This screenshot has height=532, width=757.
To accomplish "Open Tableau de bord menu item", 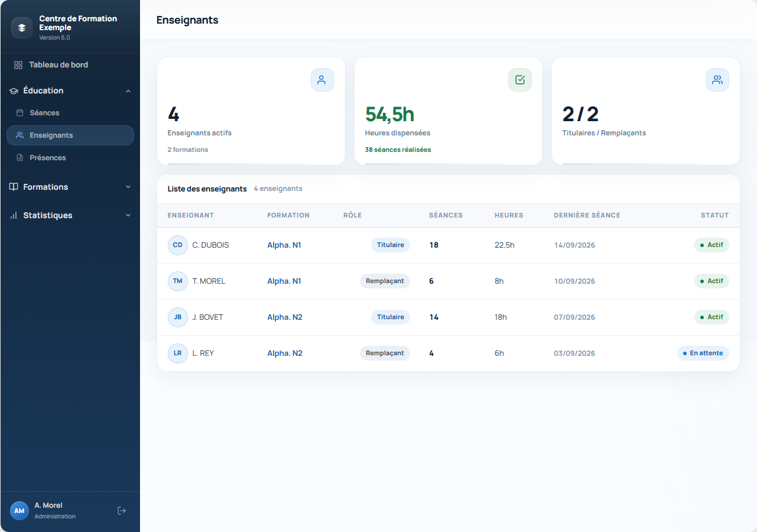I will [x=70, y=65].
